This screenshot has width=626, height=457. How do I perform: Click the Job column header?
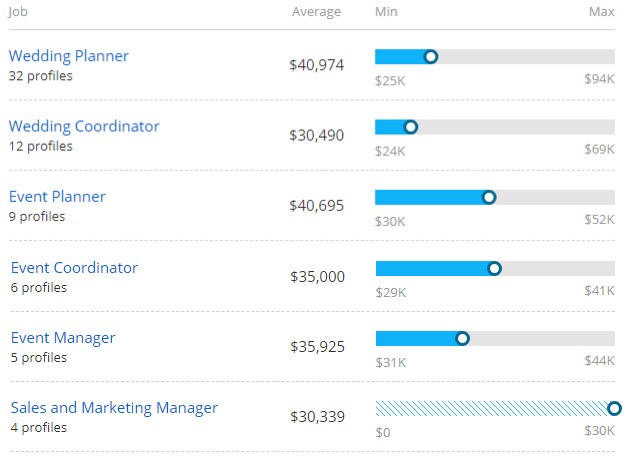(18, 12)
